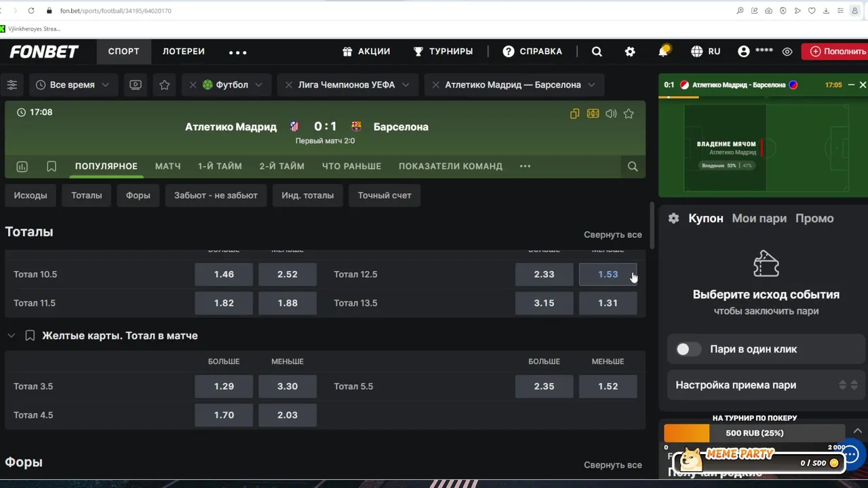
Task: Click the FONBET logo
Action: click(44, 52)
